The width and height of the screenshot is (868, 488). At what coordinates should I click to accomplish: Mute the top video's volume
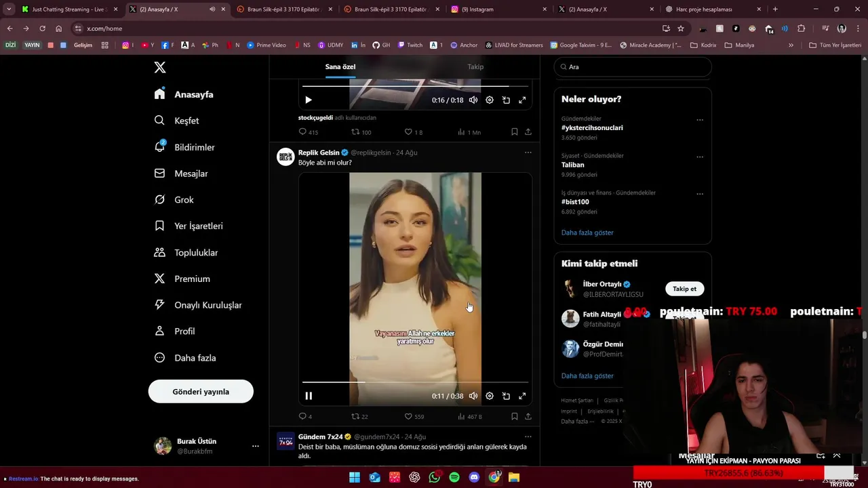click(473, 100)
